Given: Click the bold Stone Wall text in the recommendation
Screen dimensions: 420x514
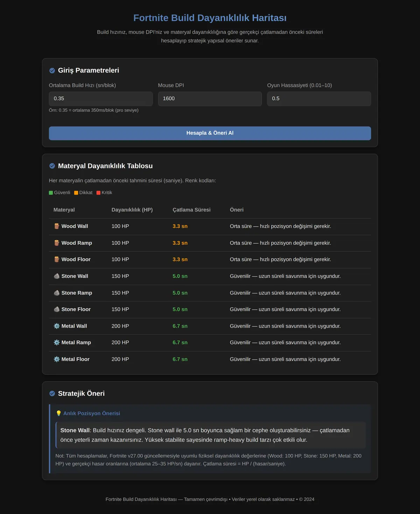Looking at the screenshot, I should pos(75,430).
